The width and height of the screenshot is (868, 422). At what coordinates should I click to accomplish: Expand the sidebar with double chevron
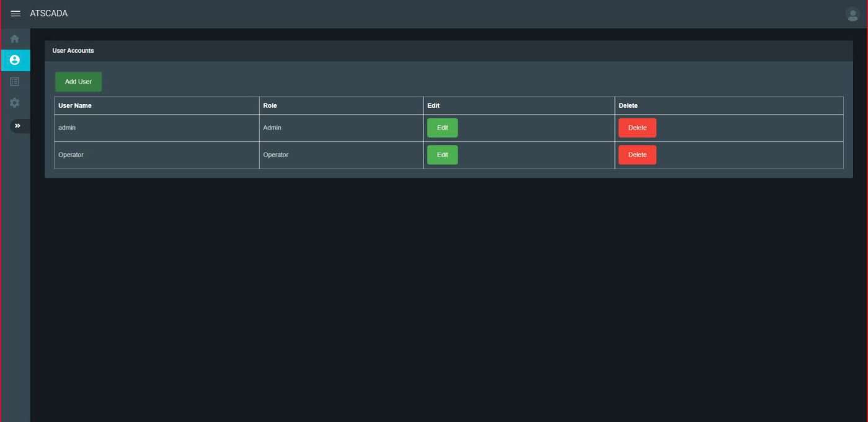[x=18, y=126]
